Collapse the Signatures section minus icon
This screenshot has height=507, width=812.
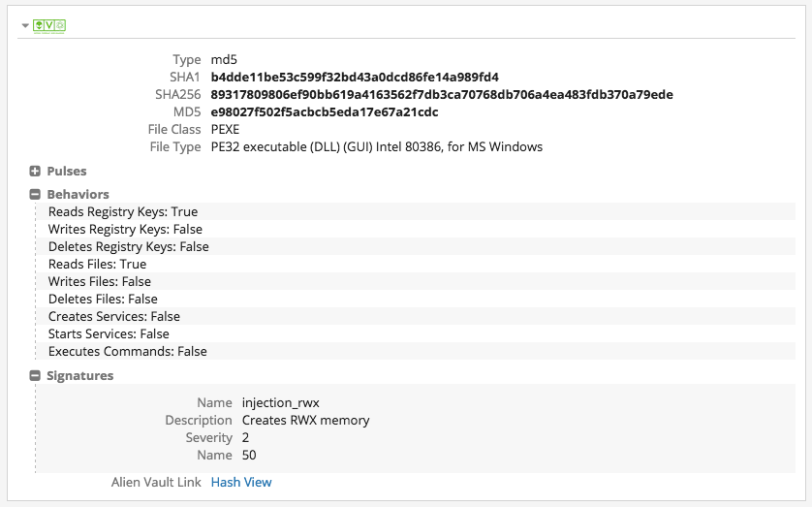coord(35,376)
